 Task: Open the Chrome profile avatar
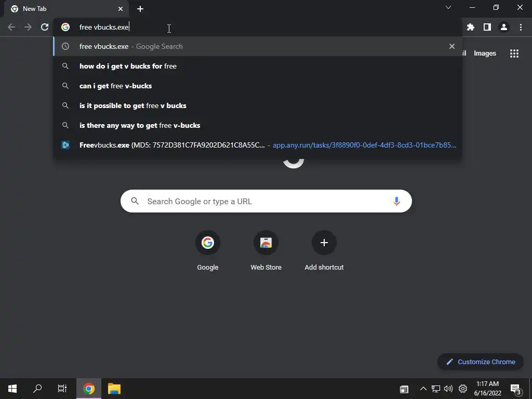(504, 27)
